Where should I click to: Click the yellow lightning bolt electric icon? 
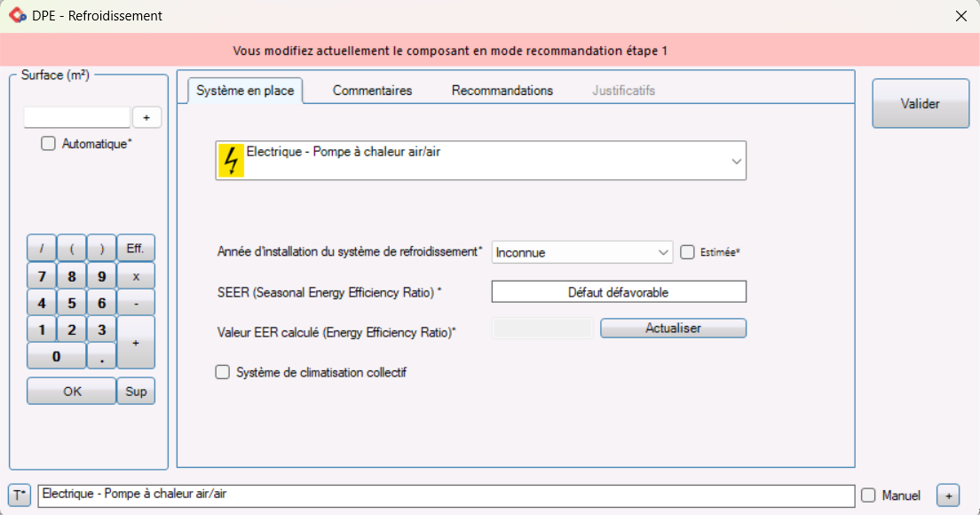click(x=231, y=161)
